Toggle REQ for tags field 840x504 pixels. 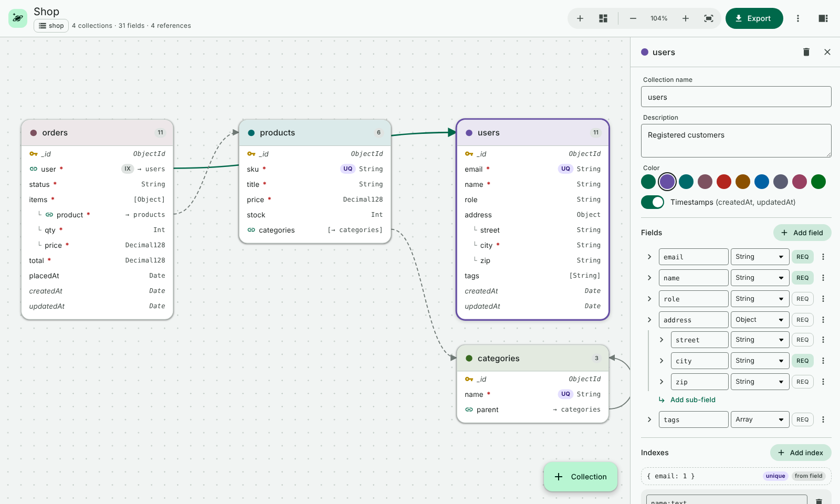point(802,419)
